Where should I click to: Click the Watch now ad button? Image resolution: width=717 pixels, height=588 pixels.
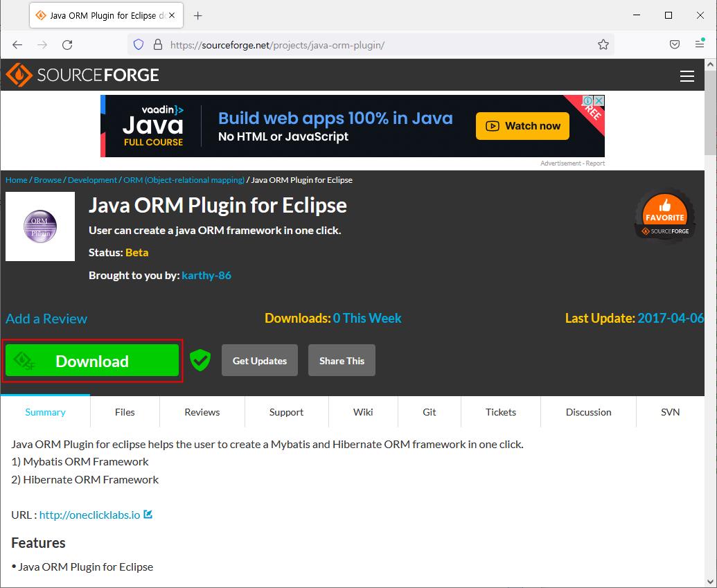[522, 126]
